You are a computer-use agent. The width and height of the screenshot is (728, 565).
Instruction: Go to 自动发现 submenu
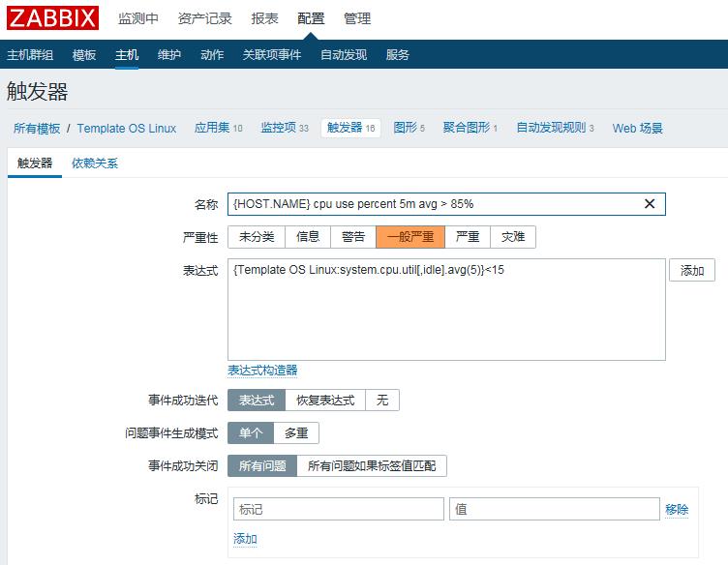pyautogui.click(x=344, y=55)
